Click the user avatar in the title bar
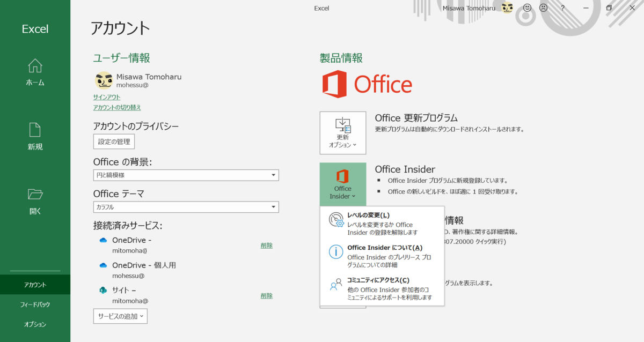The width and height of the screenshot is (644, 342). [507, 8]
